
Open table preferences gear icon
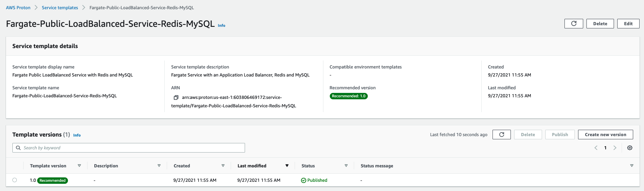(630, 148)
